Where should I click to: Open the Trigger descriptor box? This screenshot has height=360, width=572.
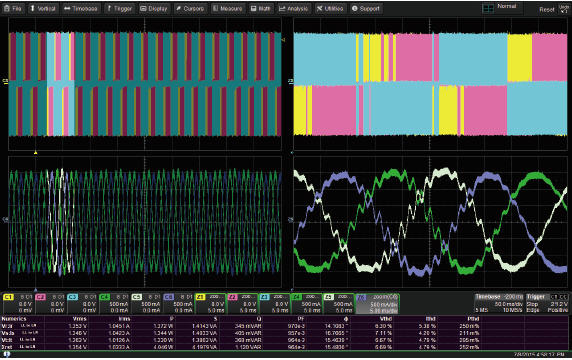(x=547, y=303)
